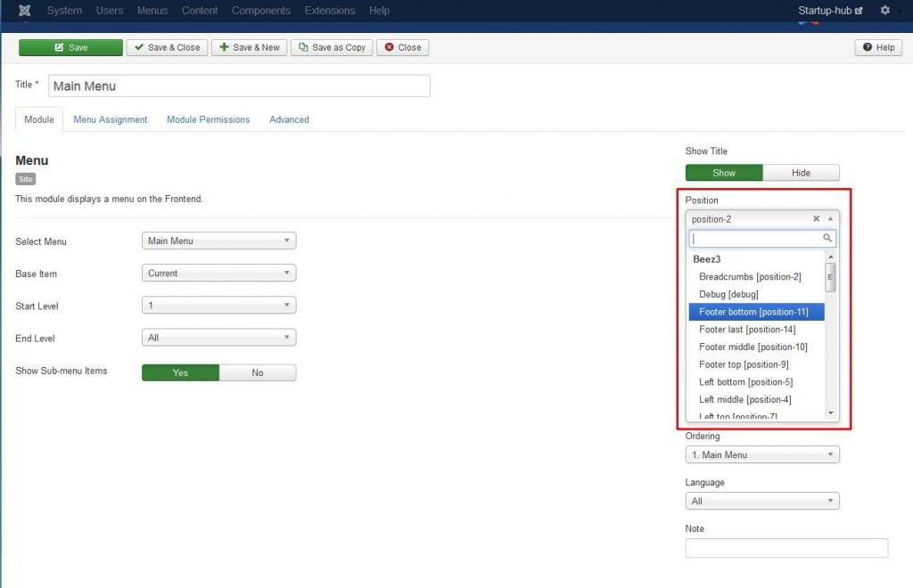This screenshot has height=588, width=913.
Task: Click into the Note text field
Action: pos(786,548)
